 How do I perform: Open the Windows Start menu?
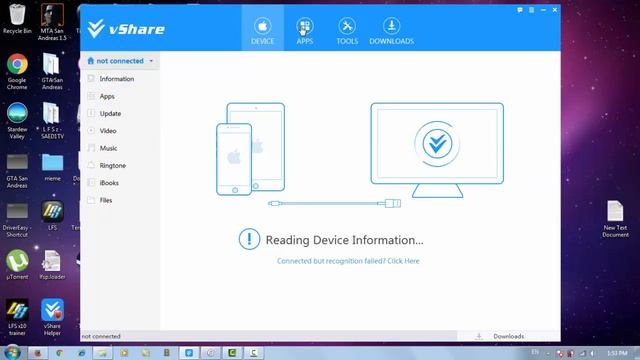click(13, 352)
